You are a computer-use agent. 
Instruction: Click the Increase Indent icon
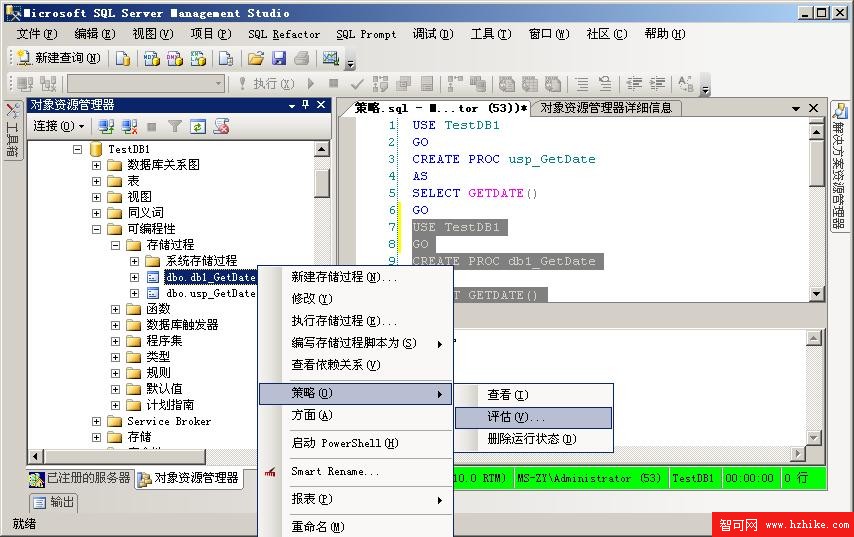point(657,84)
